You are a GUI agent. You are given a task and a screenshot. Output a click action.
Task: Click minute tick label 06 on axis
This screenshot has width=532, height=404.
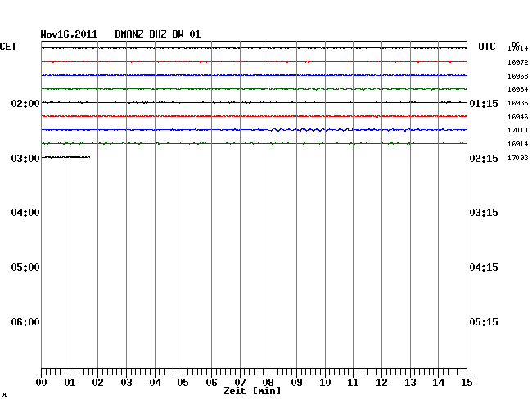211,383
